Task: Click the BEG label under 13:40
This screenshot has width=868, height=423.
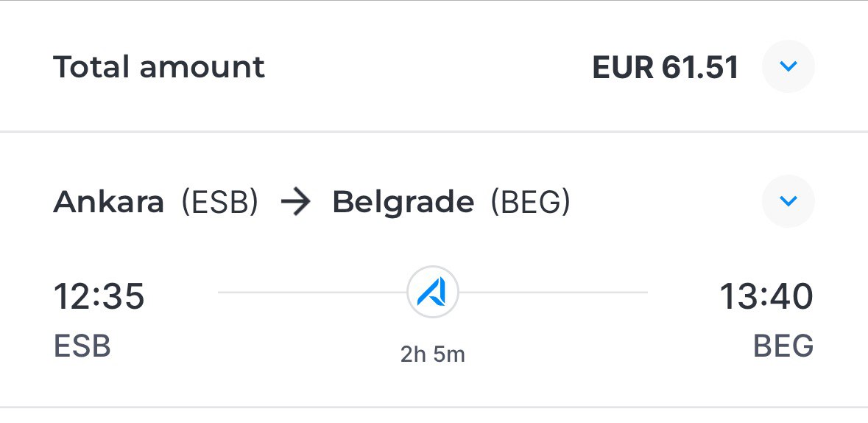Action: point(783,346)
